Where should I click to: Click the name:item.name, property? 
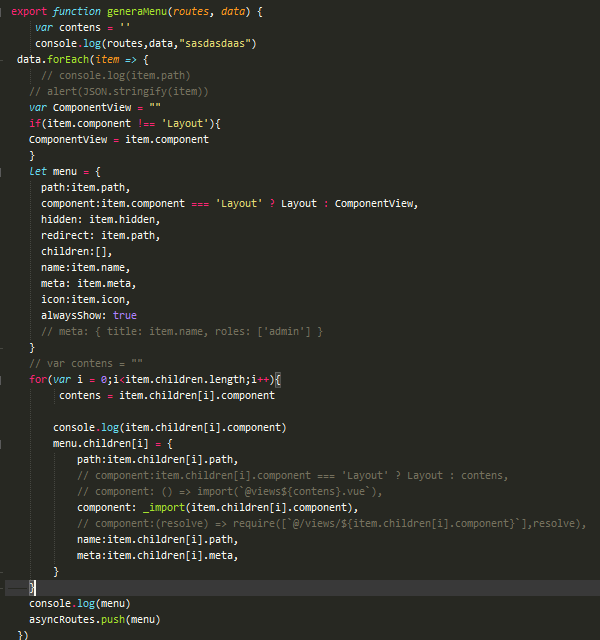tap(86, 267)
